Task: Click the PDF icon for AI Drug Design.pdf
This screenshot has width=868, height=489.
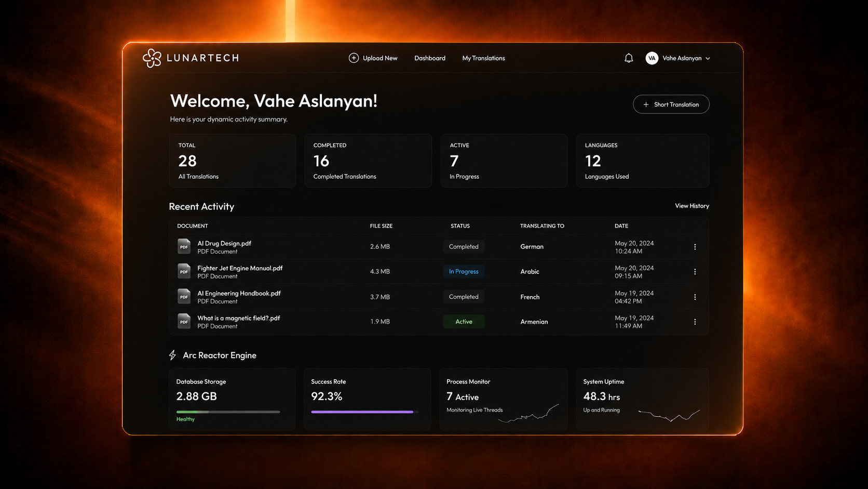Action: [184, 246]
